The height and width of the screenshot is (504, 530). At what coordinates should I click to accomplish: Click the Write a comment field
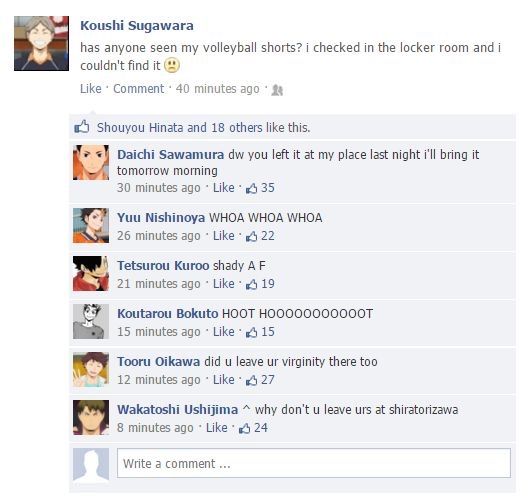314,463
